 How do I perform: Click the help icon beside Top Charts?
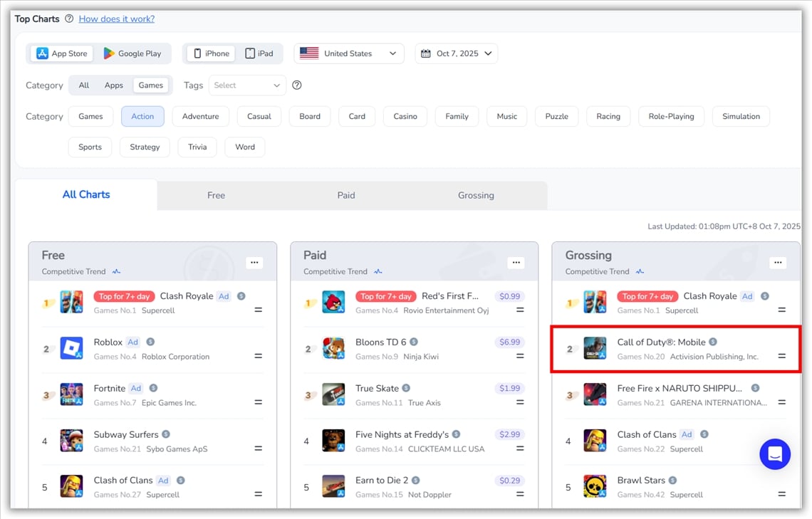point(69,19)
